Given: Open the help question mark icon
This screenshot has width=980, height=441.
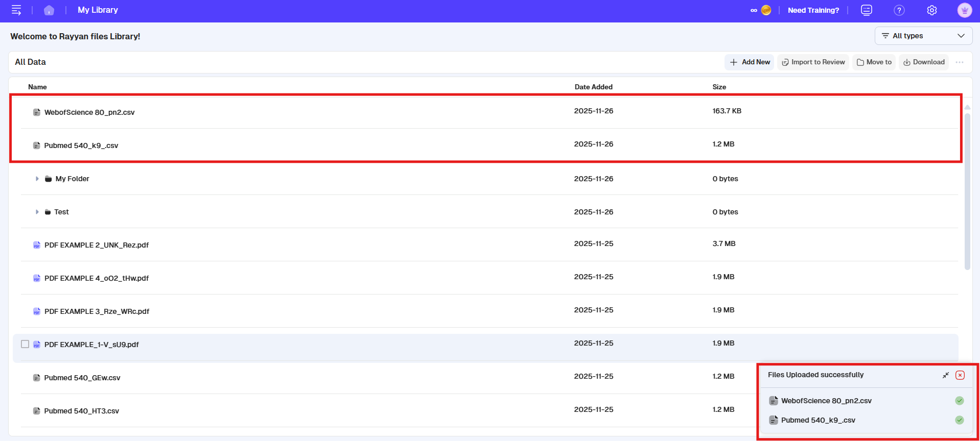Looking at the screenshot, I should point(899,10).
